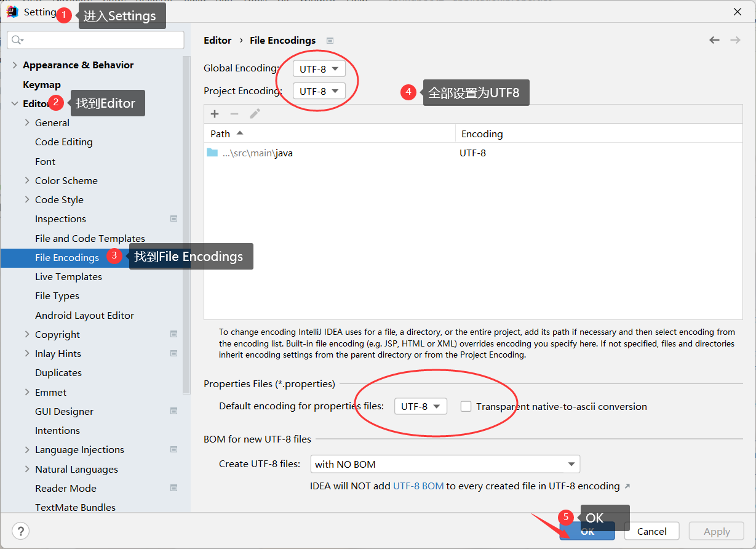Add a path with the plus icon
The width and height of the screenshot is (756, 549).
tap(215, 114)
